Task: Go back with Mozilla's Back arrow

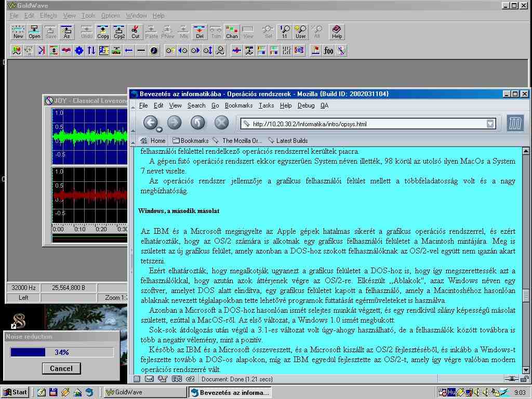Action: [x=151, y=123]
